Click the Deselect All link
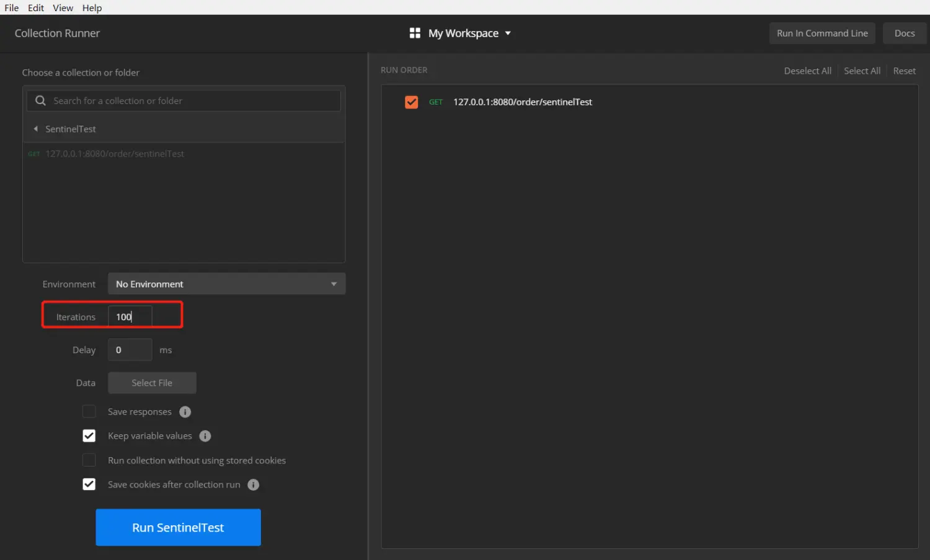 tap(807, 71)
